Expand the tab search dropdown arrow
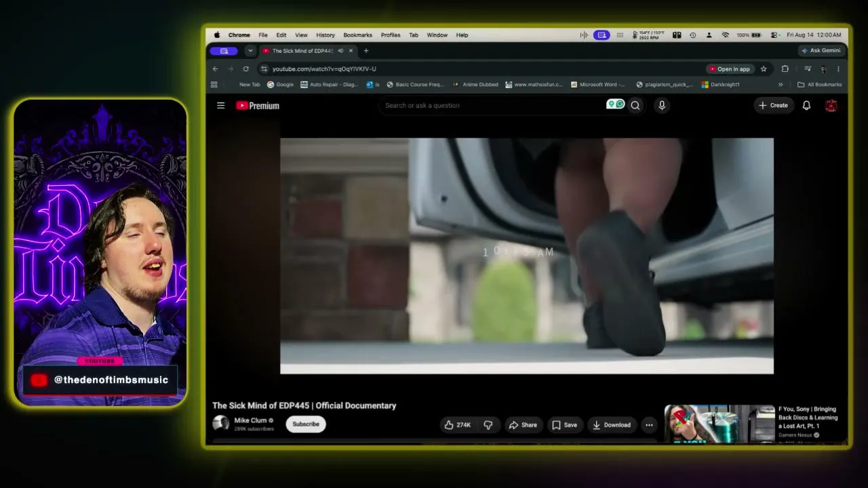868x488 pixels. click(x=250, y=51)
